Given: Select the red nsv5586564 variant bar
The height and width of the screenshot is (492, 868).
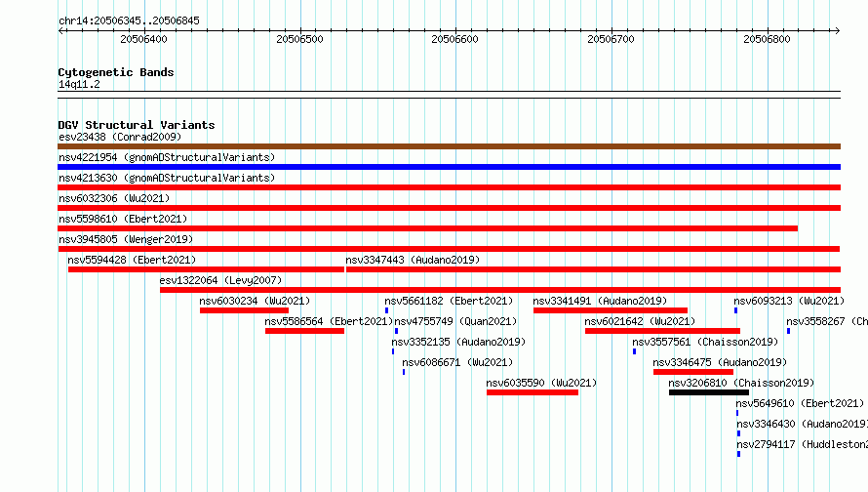Looking at the screenshot, I should (304, 331).
